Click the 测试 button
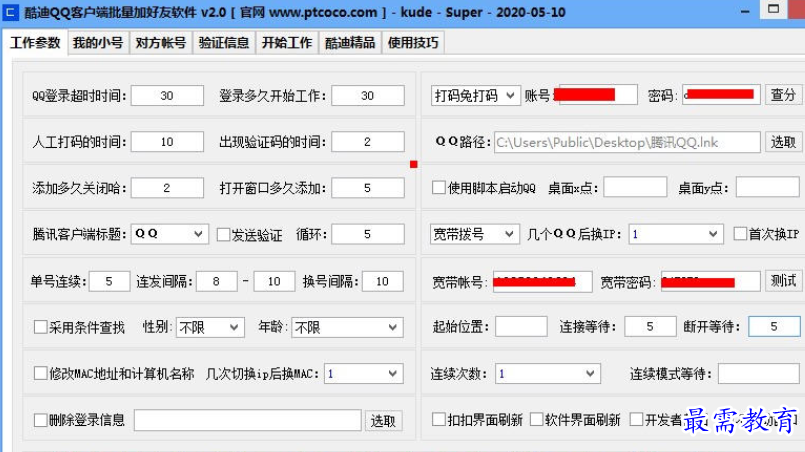Screen dimensions: 805x452 pyautogui.click(x=783, y=281)
